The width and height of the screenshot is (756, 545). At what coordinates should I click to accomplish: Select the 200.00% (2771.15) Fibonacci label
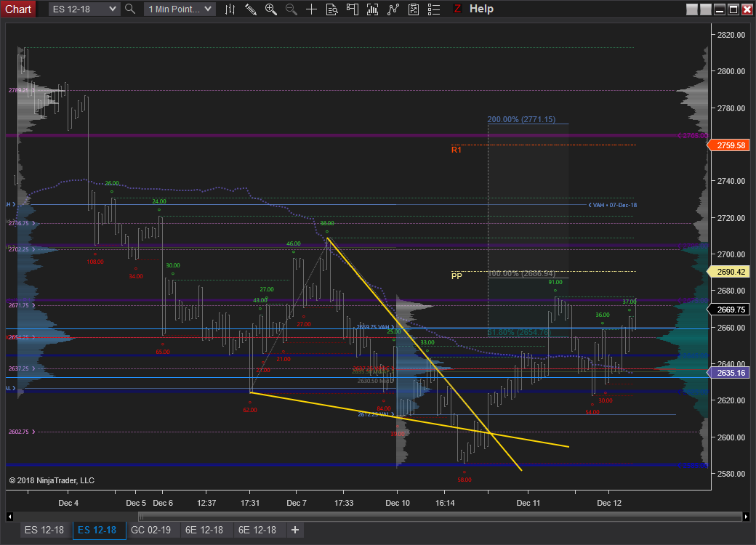[521, 119]
